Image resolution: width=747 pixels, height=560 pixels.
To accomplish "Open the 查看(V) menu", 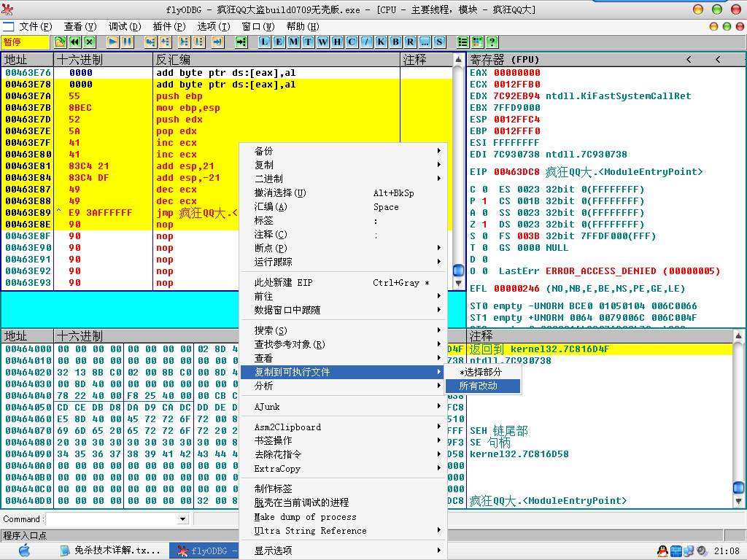I will (80, 27).
